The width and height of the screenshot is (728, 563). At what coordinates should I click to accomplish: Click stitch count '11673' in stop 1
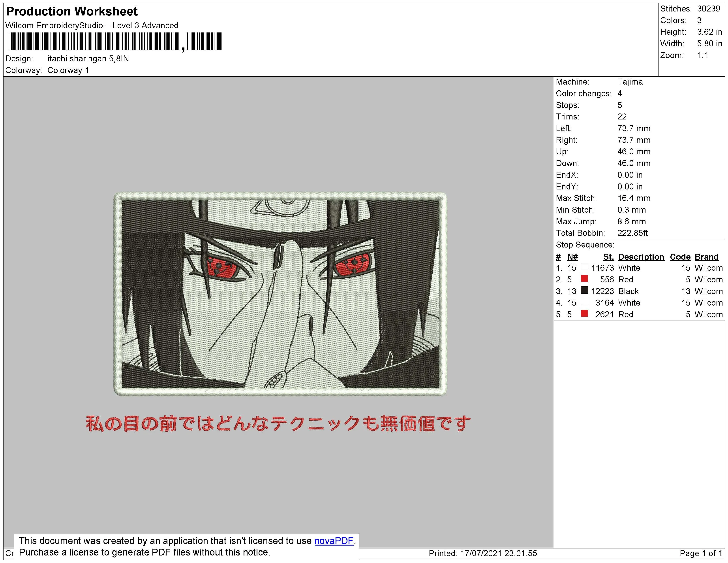(602, 268)
